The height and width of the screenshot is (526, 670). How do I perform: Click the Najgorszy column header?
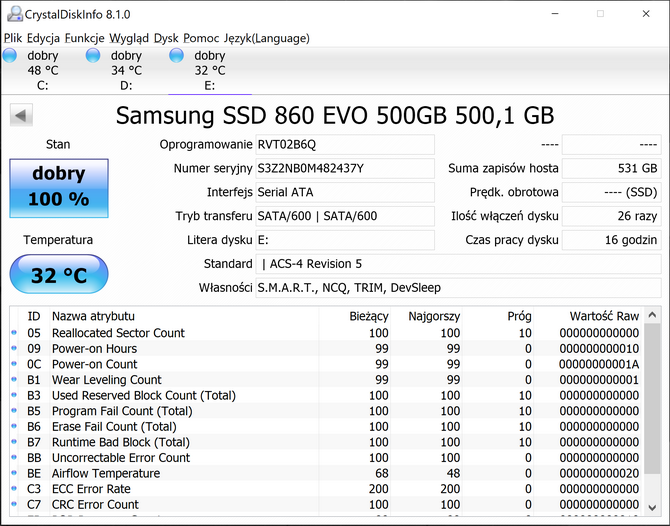coord(426,316)
